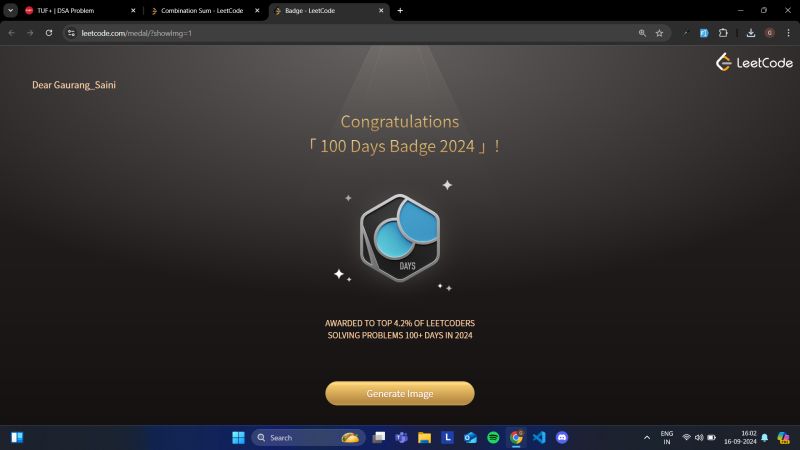
Task: Open File Explorer from the taskbar
Action: [x=424, y=437]
